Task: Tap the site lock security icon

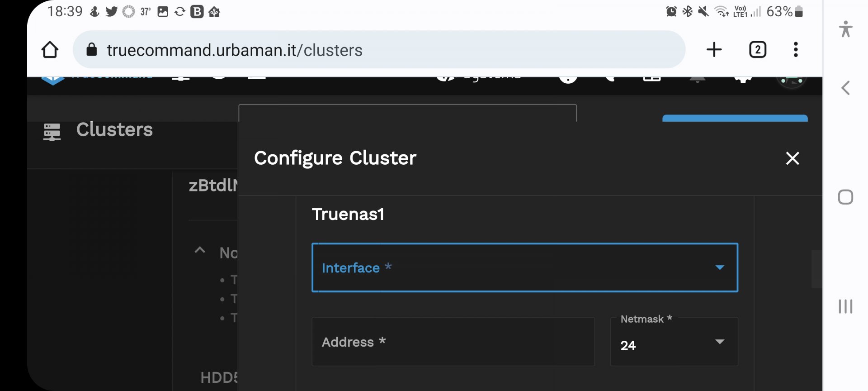Action: pos(92,49)
